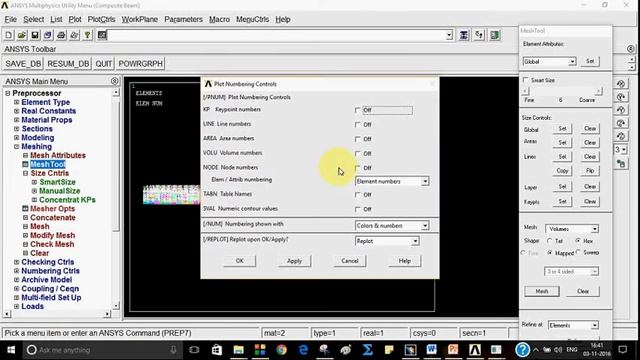The width and height of the screenshot is (640, 360).
Task: Select the Tet shape radio button
Action: click(x=550, y=241)
